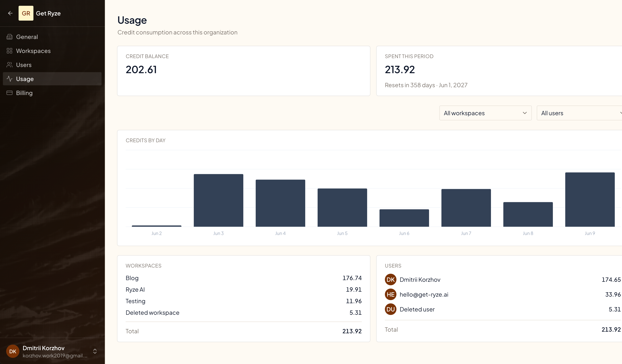Image resolution: width=622 pixels, height=364 pixels.
Task: Click the Jun 9 bar in chart
Action: [590, 200]
